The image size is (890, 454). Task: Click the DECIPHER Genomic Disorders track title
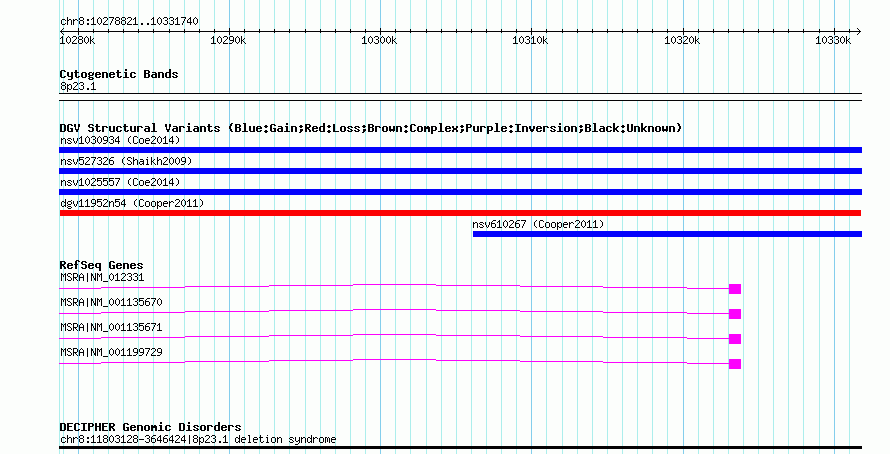click(x=150, y=427)
